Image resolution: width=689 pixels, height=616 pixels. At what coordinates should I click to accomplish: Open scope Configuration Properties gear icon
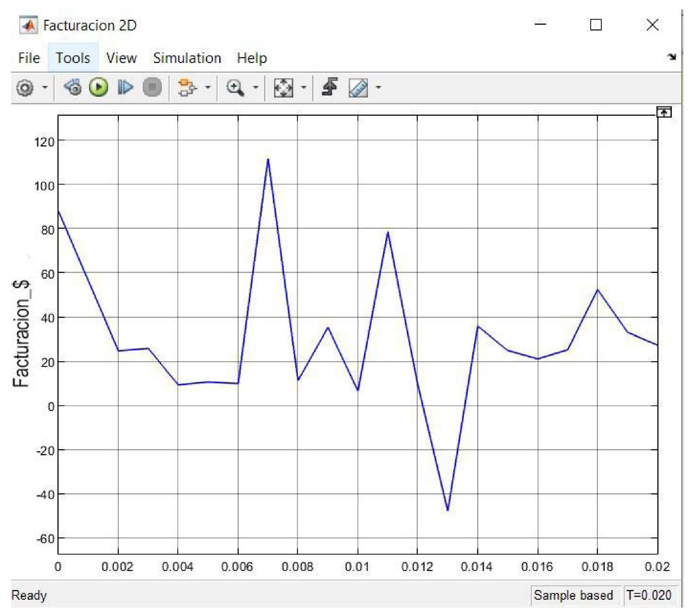[x=25, y=88]
